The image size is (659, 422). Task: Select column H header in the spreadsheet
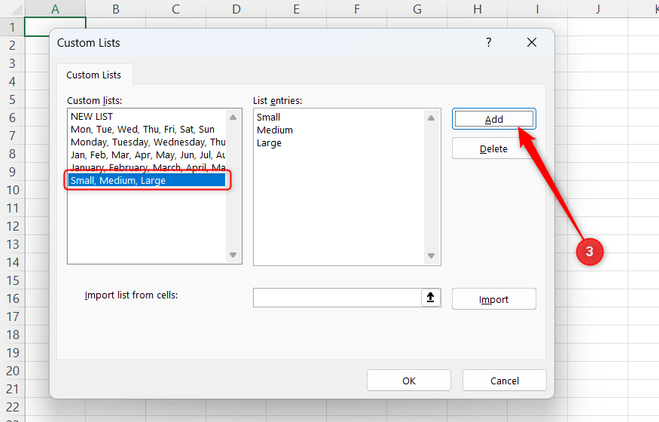pos(477,9)
